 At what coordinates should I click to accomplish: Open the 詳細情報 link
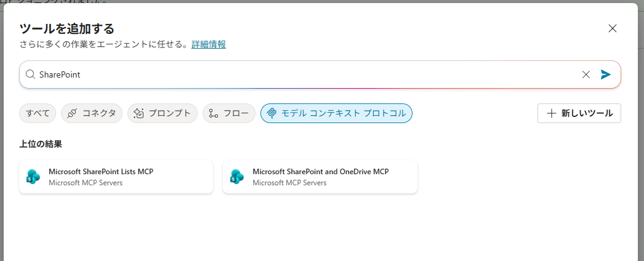pyautogui.click(x=209, y=44)
